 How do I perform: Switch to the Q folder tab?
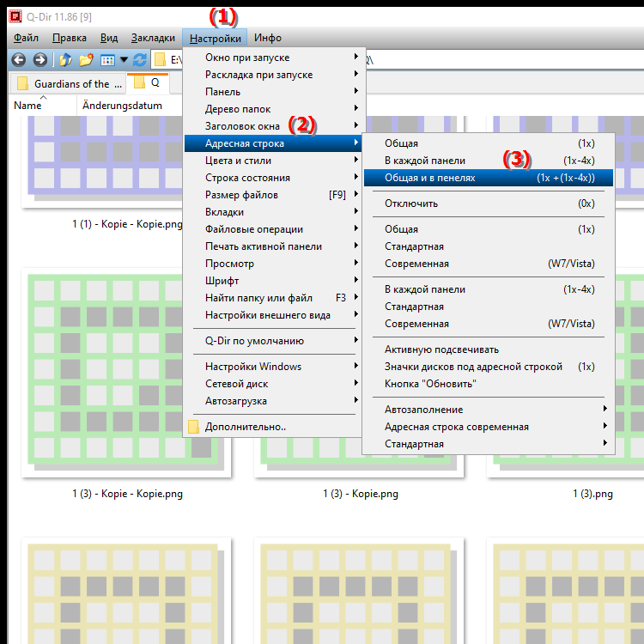point(148,82)
